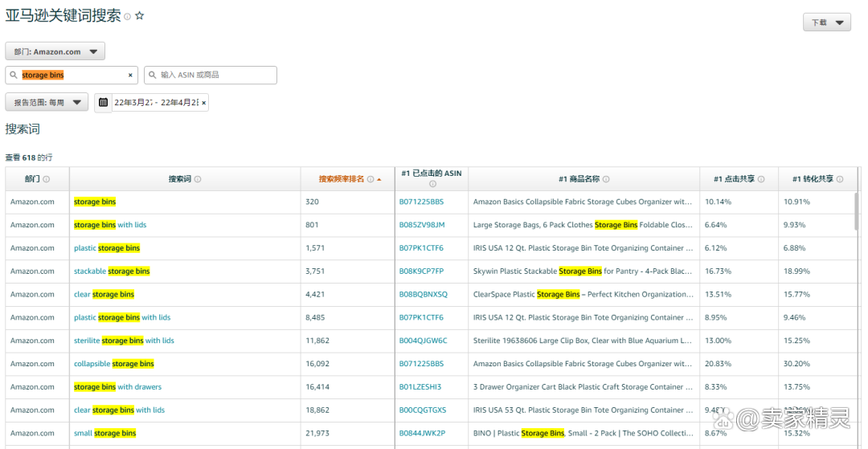The height and width of the screenshot is (449, 868).
Task: Open ASIN link B00CQGTGXS
Action: pyautogui.click(x=423, y=410)
